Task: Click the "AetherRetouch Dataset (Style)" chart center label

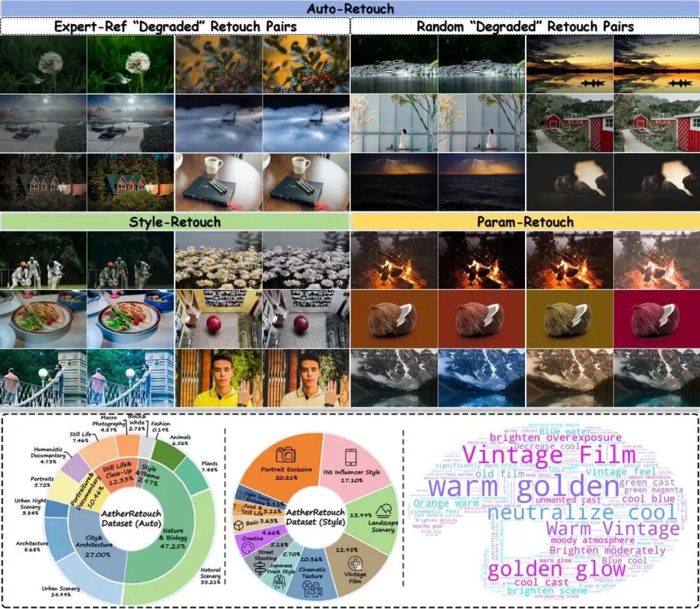Action: (316, 517)
